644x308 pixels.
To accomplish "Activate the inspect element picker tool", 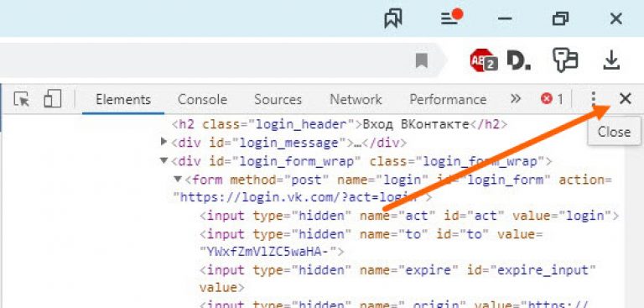I will (21, 99).
